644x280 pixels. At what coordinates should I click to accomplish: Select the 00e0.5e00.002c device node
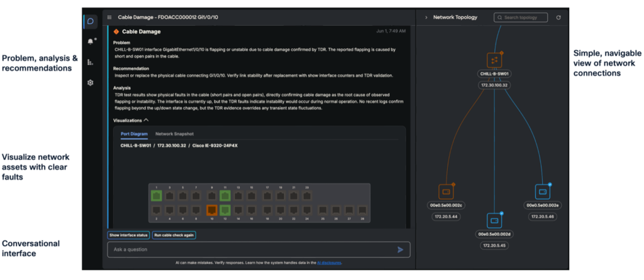click(446, 191)
